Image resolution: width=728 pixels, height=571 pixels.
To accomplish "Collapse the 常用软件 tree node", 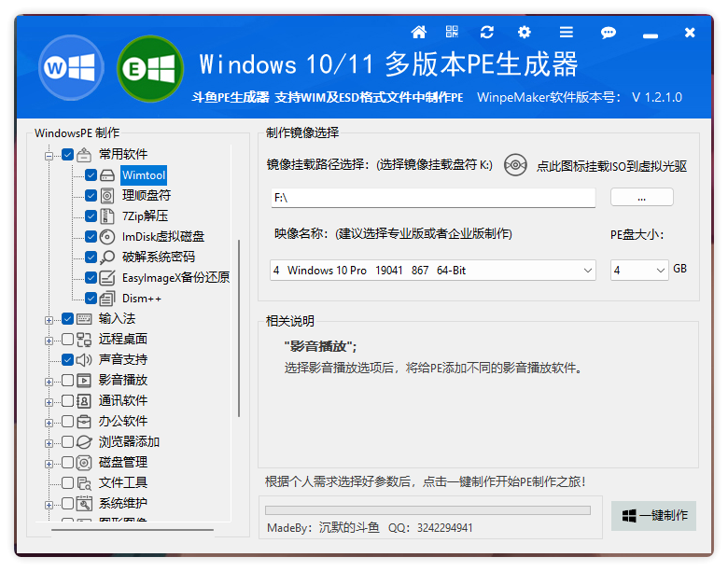I will click(x=49, y=156).
